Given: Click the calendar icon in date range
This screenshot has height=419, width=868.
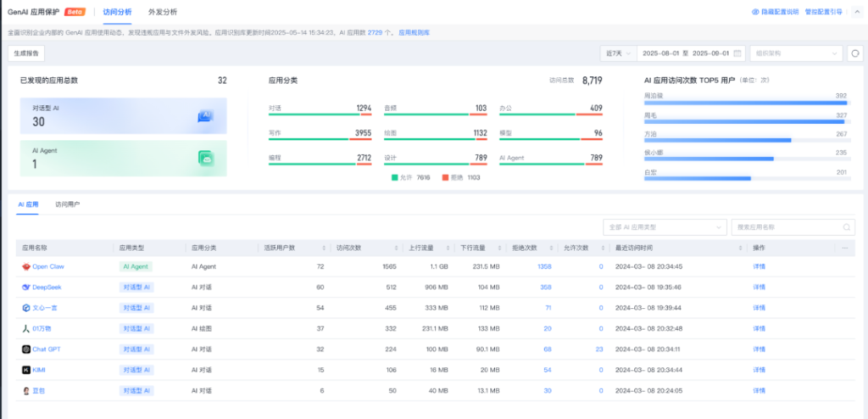Looking at the screenshot, I should click(738, 53).
